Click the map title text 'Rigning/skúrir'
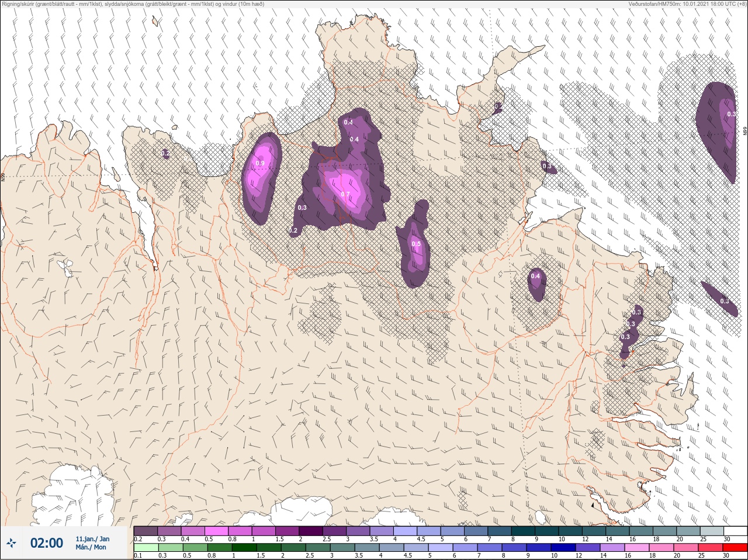This screenshot has height=560, width=748. click(x=18, y=4)
